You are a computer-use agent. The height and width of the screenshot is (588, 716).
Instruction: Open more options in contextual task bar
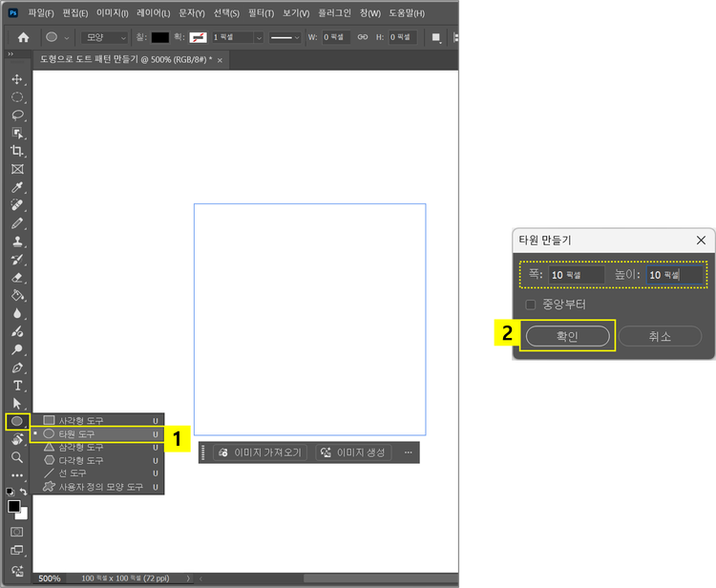[x=409, y=452]
